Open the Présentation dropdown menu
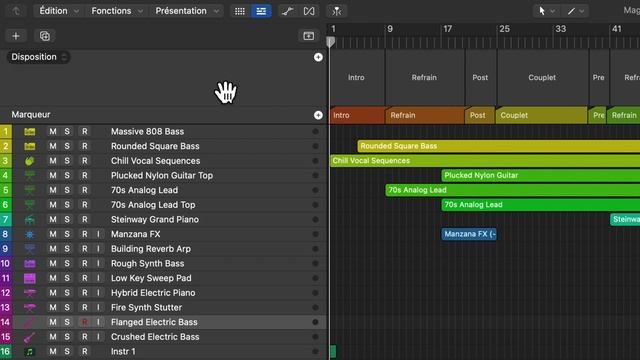Screen dimensions: 640x360 [187, 11]
